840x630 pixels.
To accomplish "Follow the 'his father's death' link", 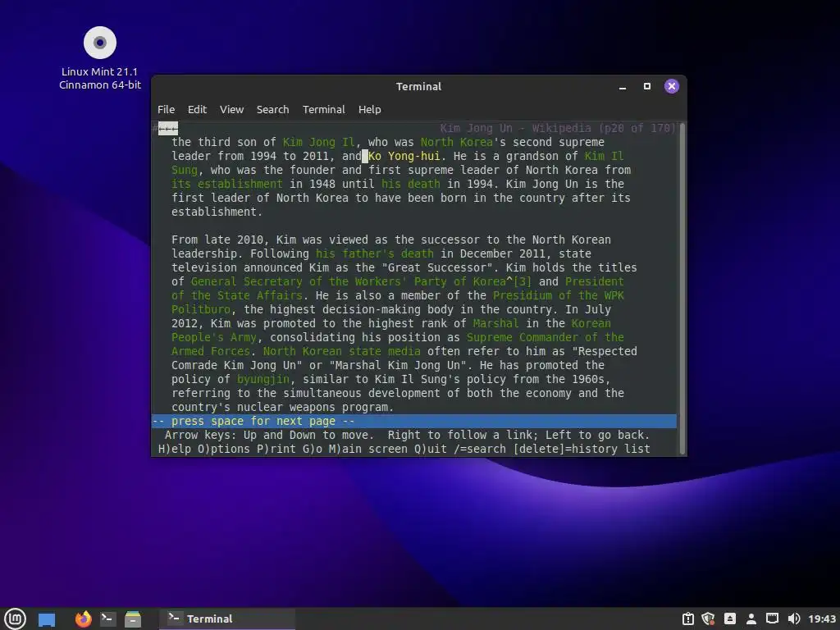I will [374, 253].
